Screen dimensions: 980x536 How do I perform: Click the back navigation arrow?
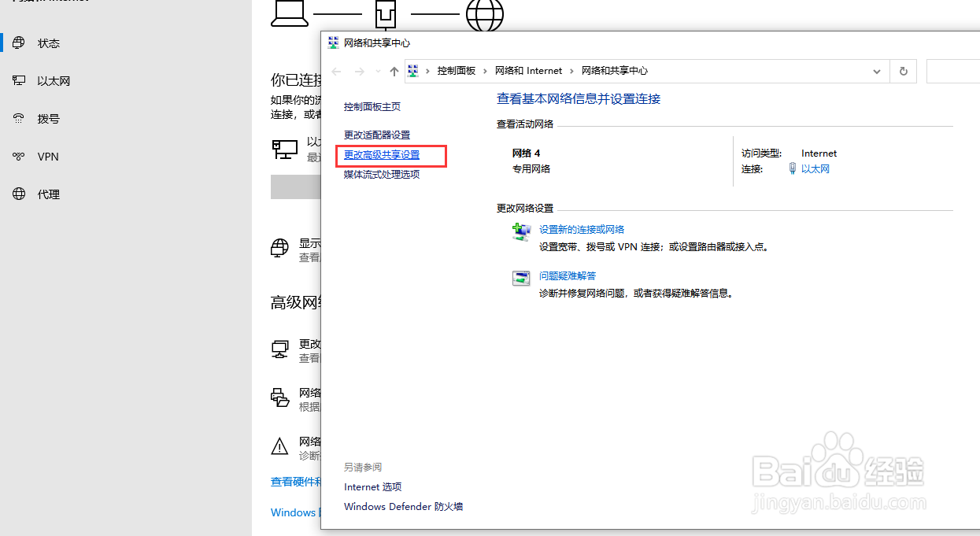[336, 71]
